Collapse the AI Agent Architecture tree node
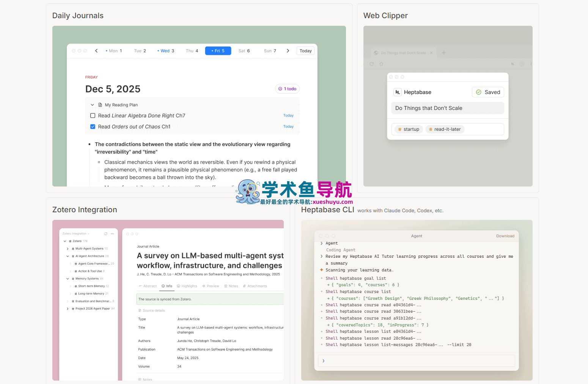The width and height of the screenshot is (588, 384). click(68, 256)
